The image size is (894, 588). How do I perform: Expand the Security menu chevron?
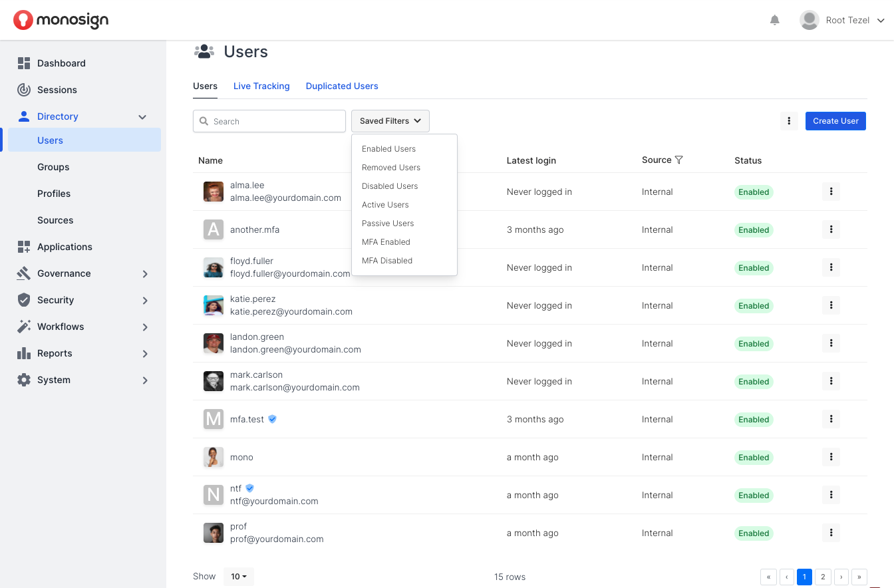click(145, 301)
